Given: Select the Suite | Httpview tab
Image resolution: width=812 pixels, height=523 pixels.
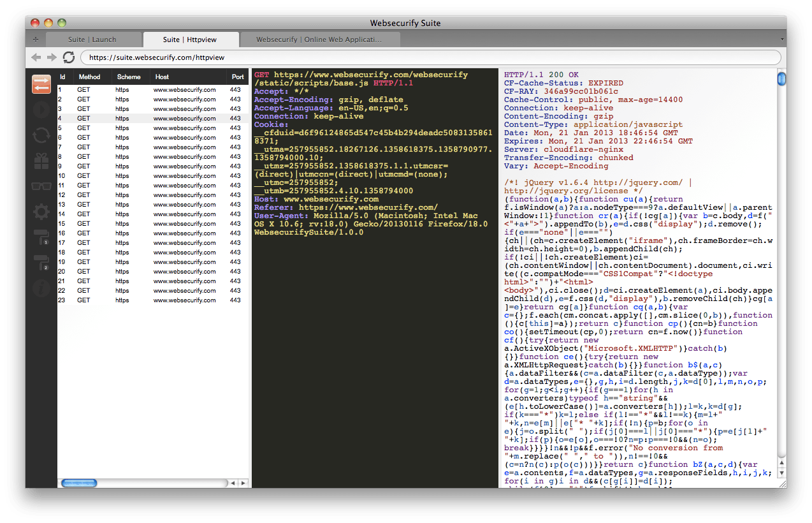Looking at the screenshot, I should pos(191,40).
